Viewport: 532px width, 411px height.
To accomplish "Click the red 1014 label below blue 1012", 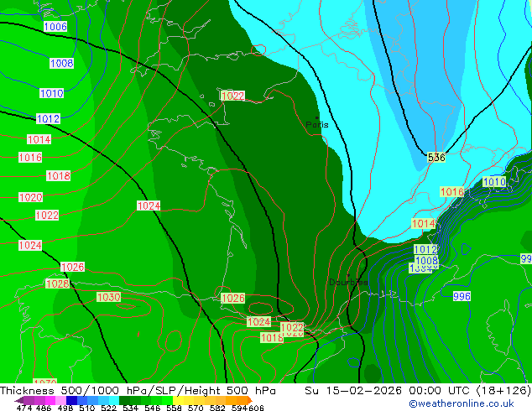I will 39,139.
